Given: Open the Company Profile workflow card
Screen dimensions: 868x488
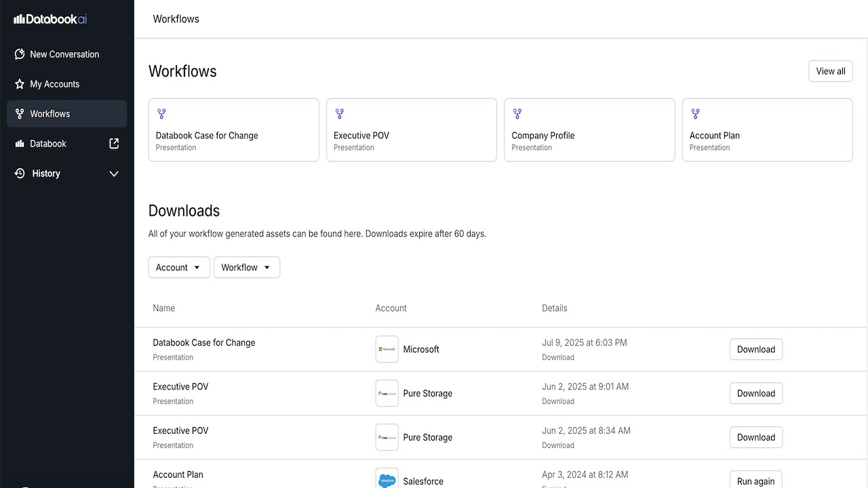Looking at the screenshot, I should 589,130.
